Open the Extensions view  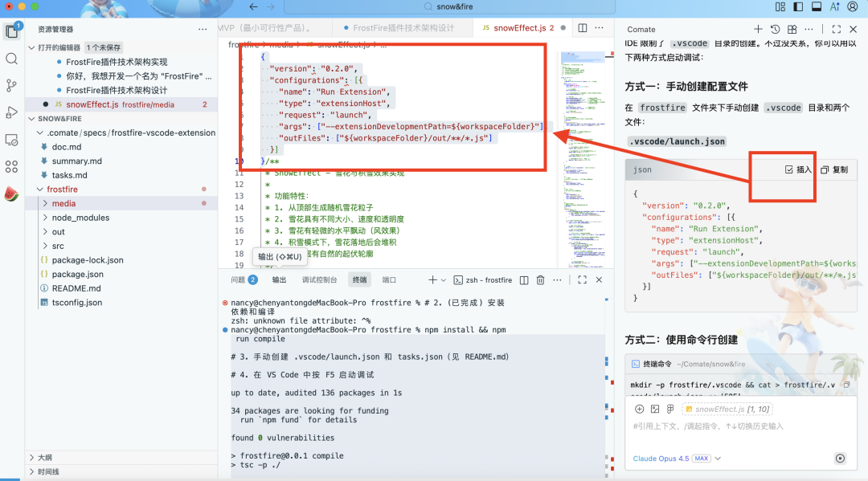tap(11, 166)
